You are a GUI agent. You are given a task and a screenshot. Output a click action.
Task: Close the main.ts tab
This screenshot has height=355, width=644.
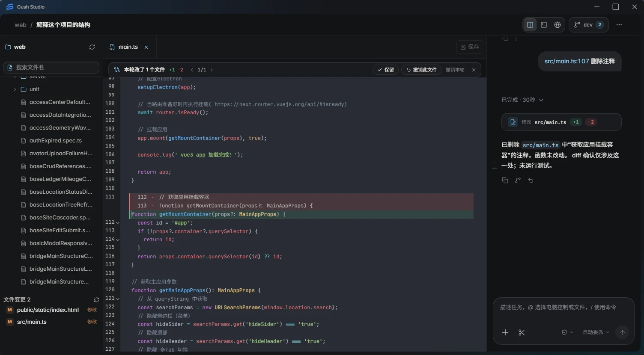pos(146,47)
